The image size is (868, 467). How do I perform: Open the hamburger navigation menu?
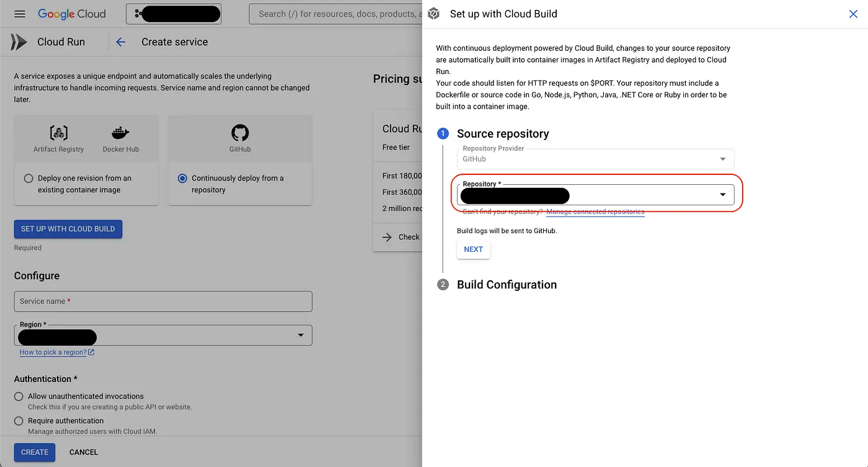(20, 14)
